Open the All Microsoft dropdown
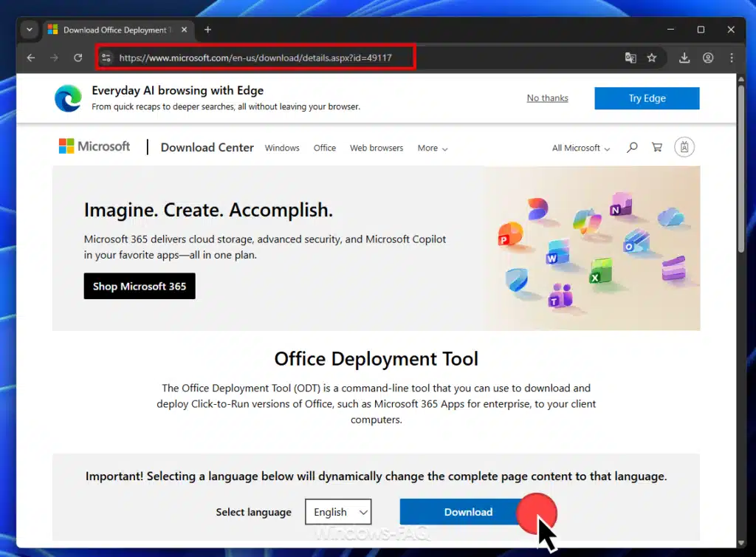756x557 pixels. pyautogui.click(x=580, y=148)
